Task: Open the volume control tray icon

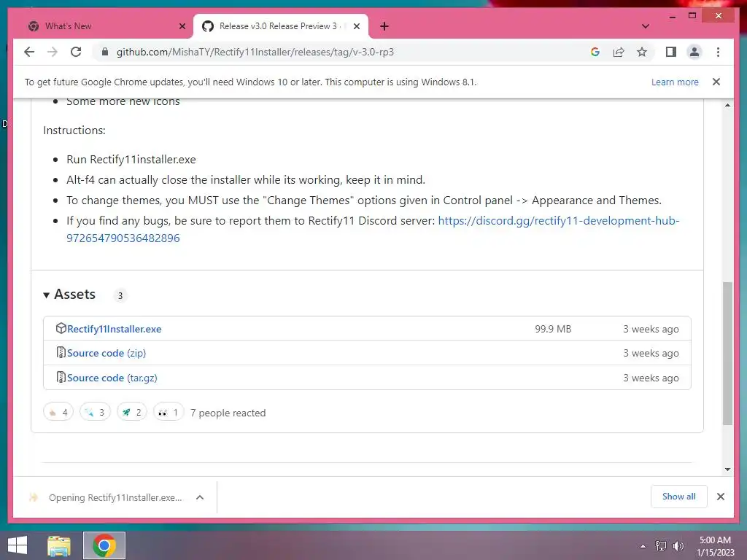Action: point(678,546)
